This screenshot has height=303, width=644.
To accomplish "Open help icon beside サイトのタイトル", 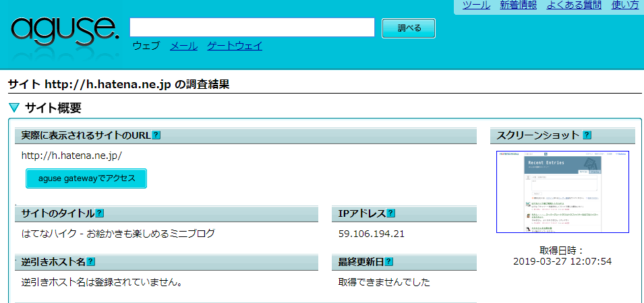I will pyautogui.click(x=99, y=213).
